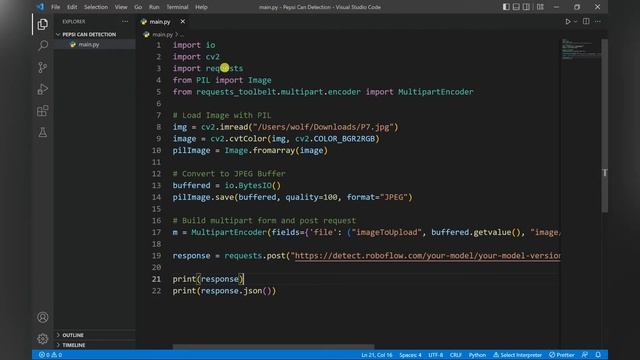Open Explorer views and more actions ellipsis
This screenshot has width=640, height=360.
coord(125,21)
